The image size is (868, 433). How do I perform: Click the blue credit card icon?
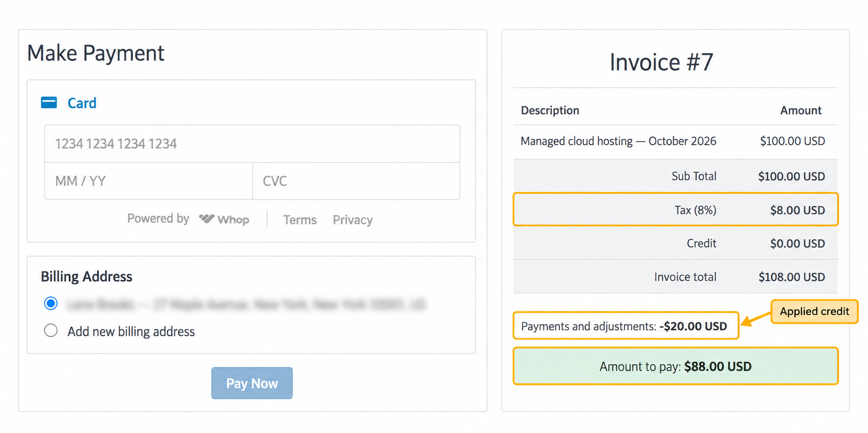point(49,103)
